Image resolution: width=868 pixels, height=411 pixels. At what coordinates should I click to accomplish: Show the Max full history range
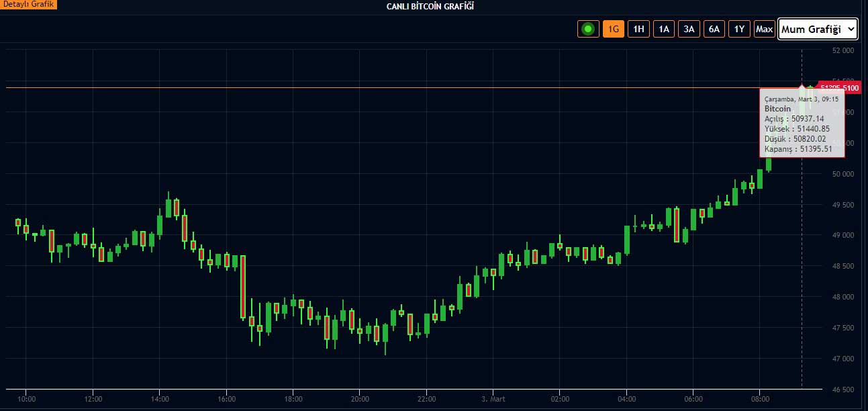click(x=764, y=29)
